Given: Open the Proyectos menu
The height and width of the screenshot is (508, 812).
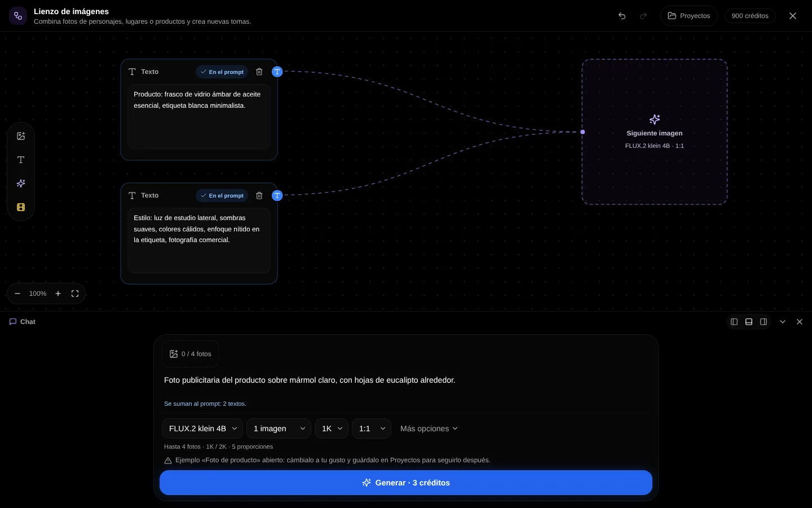Looking at the screenshot, I should point(689,16).
